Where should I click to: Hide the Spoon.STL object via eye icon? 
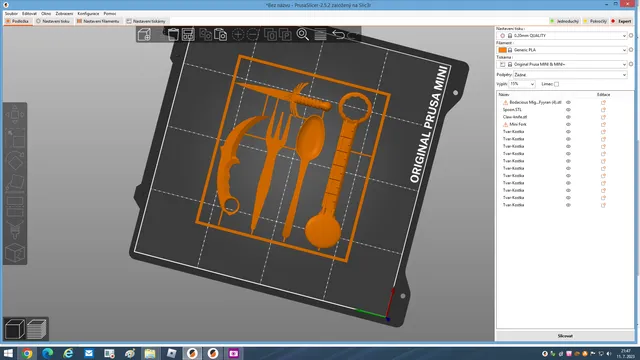pos(568,110)
